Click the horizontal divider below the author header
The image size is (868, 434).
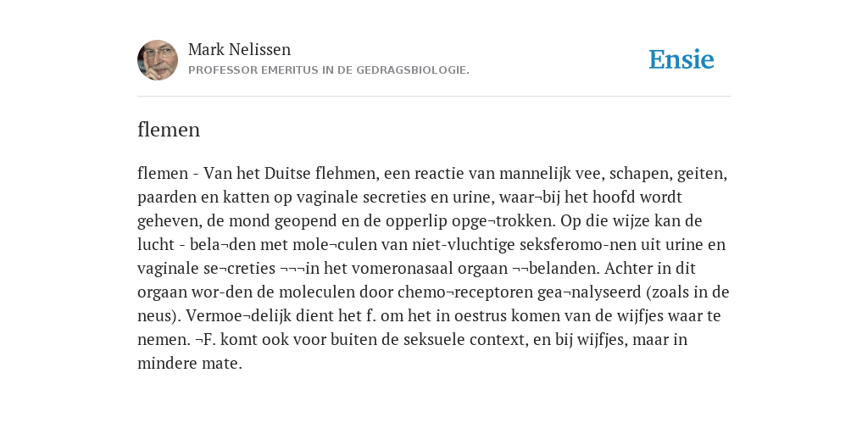(x=434, y=97)
